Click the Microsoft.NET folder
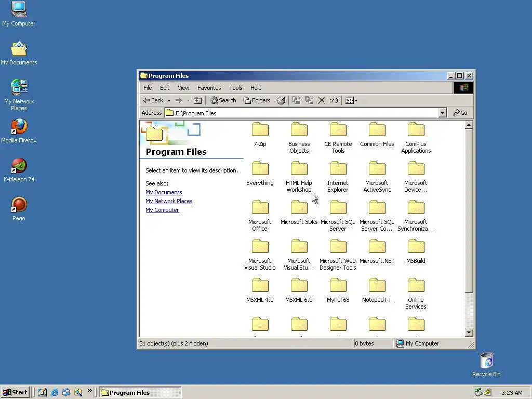Image resolution: width=532 pixels, height=399 pixels. click(x=377, y=252)
